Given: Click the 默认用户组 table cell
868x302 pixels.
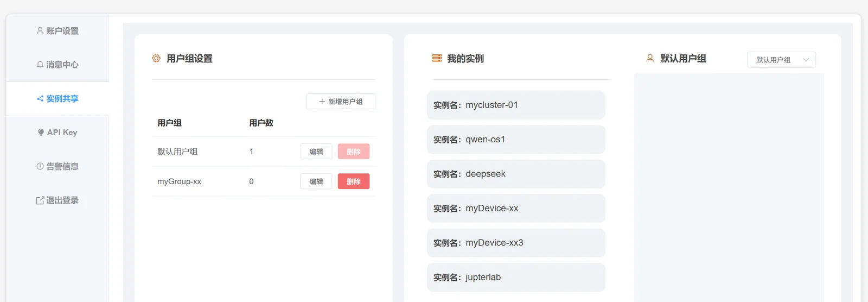Looking at the screenshot, I should pos(177,152).
